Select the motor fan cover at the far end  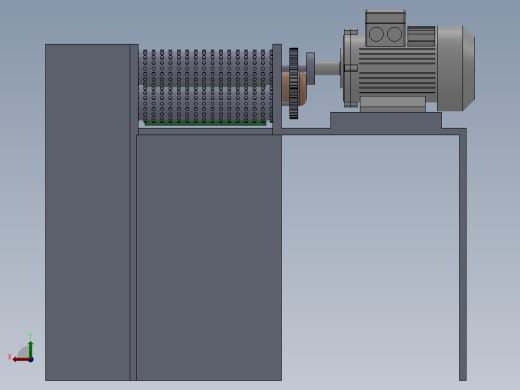click(456, 68)
